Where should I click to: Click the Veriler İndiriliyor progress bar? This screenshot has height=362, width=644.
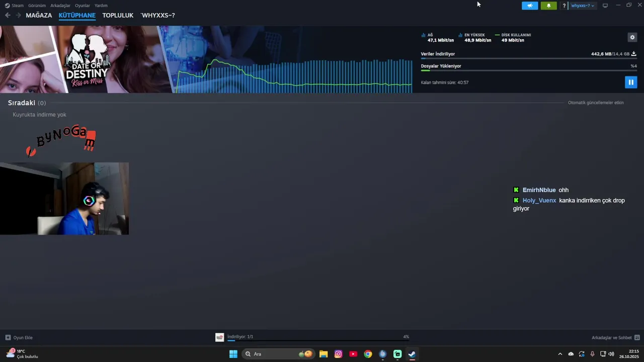(529, 58)
